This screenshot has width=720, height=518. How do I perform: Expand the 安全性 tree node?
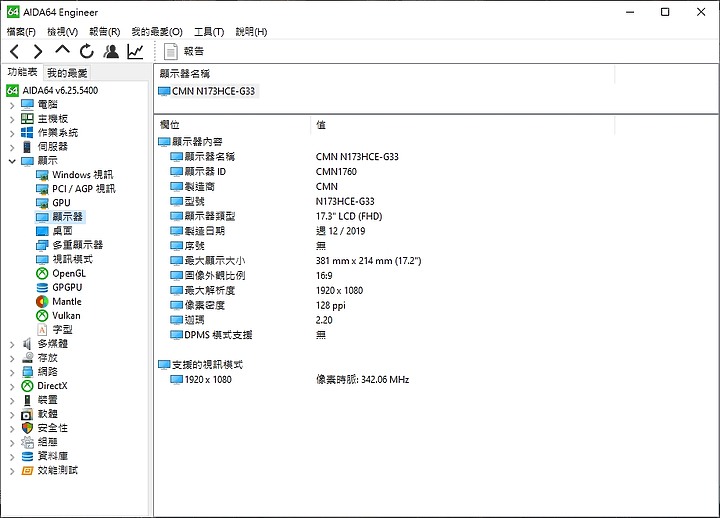12,428
